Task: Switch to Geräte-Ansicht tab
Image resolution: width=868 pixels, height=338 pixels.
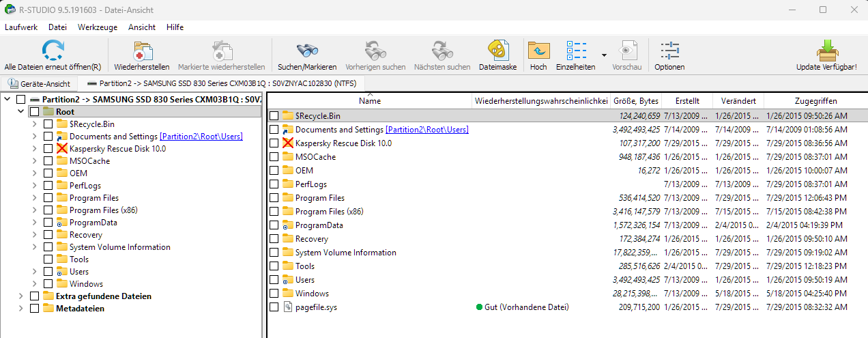Action: click(x=39, y=84)
